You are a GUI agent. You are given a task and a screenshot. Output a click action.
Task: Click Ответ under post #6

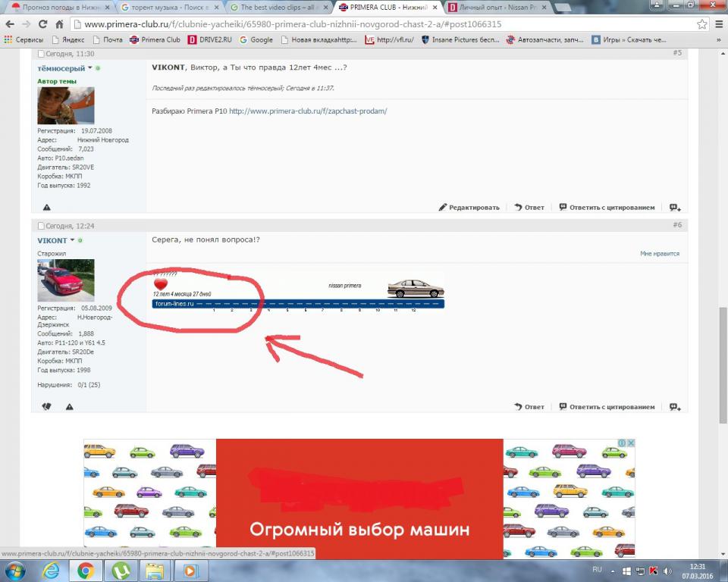click(529, 407)
